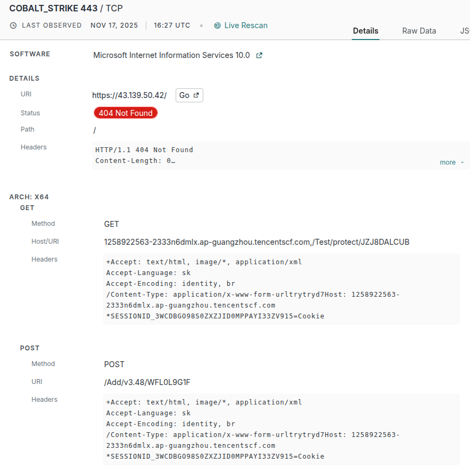Viewport: 470px width, 476px height.
Task: Start a Live Rescan
Action: point(246,25)
